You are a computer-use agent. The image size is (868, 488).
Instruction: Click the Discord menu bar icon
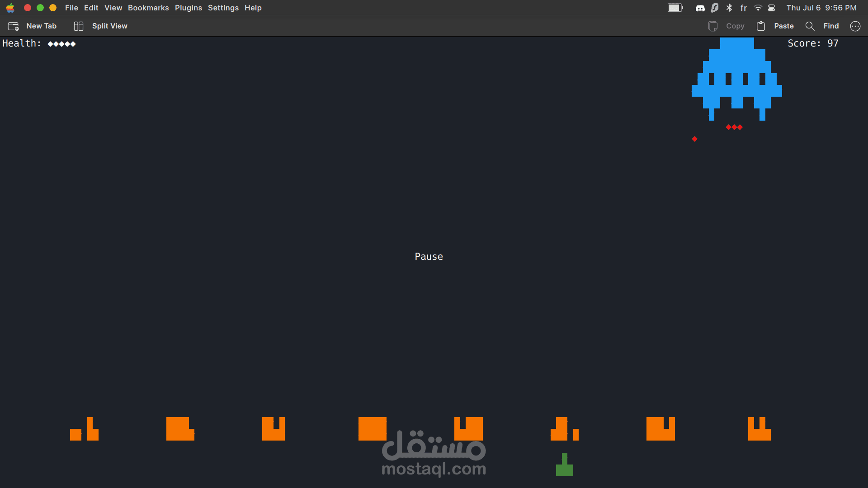point(700,8)
